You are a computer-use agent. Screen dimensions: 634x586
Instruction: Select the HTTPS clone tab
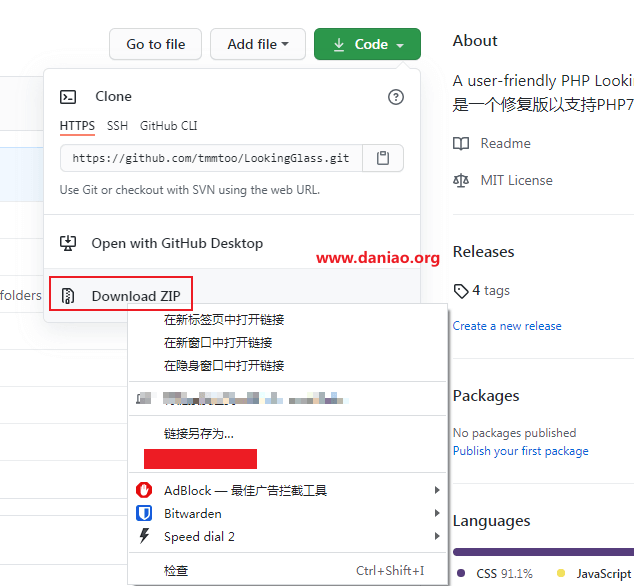[77, 126]
